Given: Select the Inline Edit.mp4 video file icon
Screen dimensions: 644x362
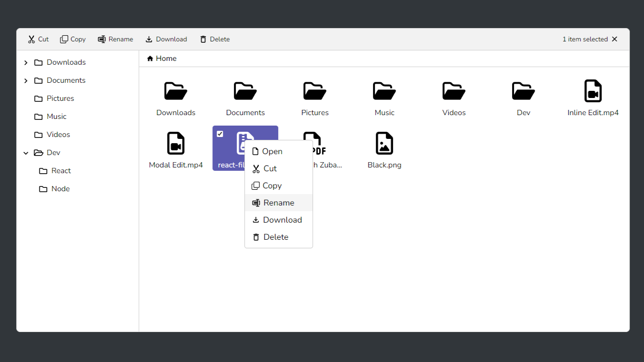Looking at the screenshot, I should pos(593,91).
